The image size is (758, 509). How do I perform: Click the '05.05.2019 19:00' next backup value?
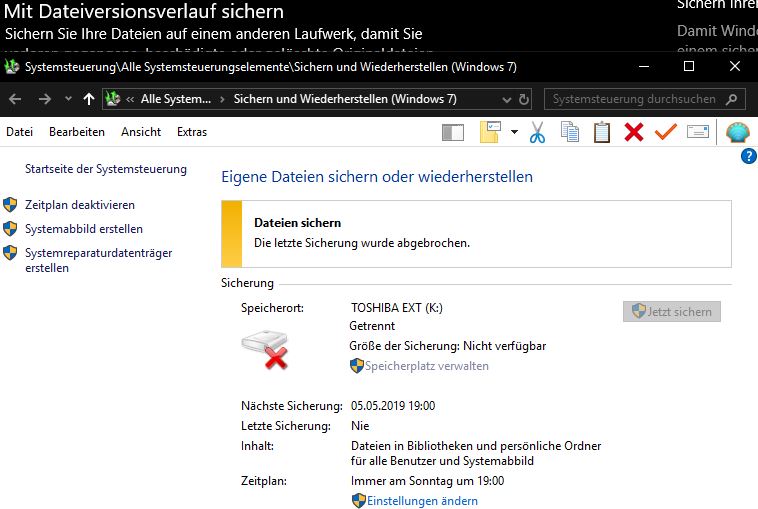tap(393, 406)
